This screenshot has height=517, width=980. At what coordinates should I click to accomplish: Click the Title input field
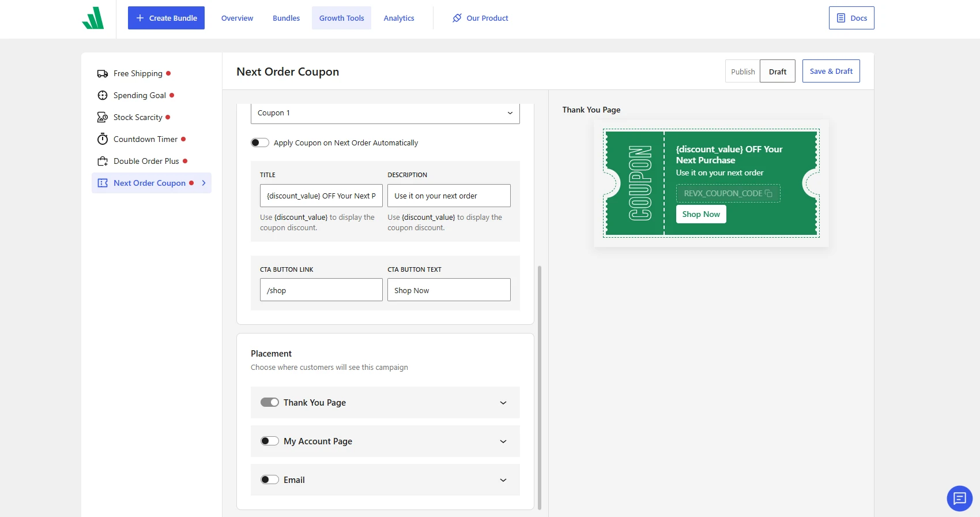[x=321, y=196]
